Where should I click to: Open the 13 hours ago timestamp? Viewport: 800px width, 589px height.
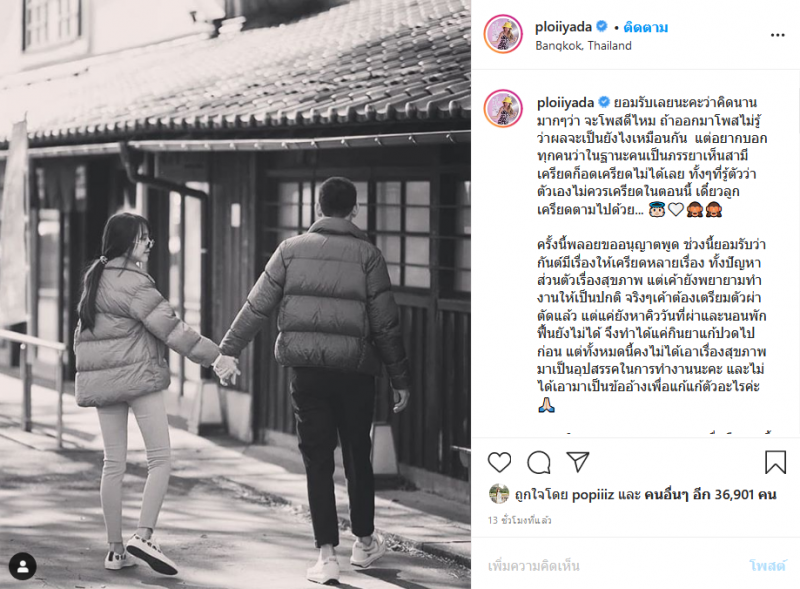pos(519,520)
